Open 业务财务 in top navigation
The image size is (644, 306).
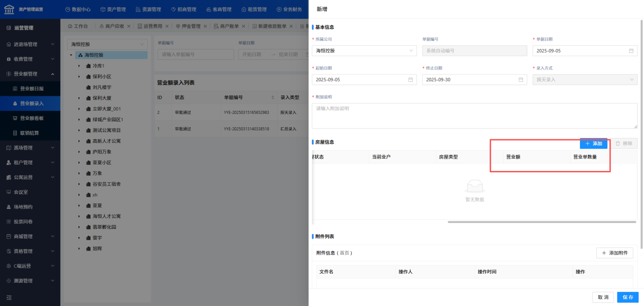[289, 9]
